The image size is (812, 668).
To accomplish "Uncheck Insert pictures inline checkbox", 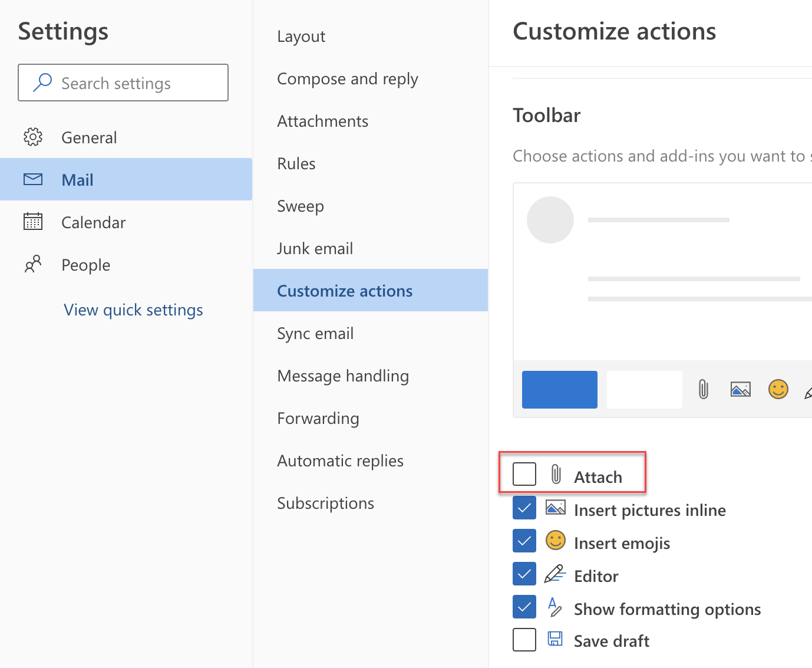I will click(524, 508).
